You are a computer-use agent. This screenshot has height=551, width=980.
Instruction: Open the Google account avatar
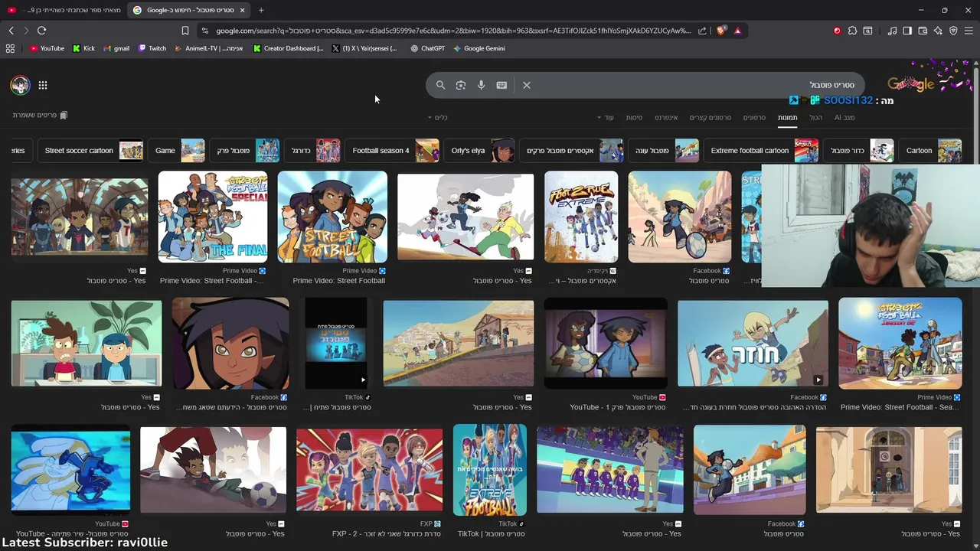tap(20, 85)
